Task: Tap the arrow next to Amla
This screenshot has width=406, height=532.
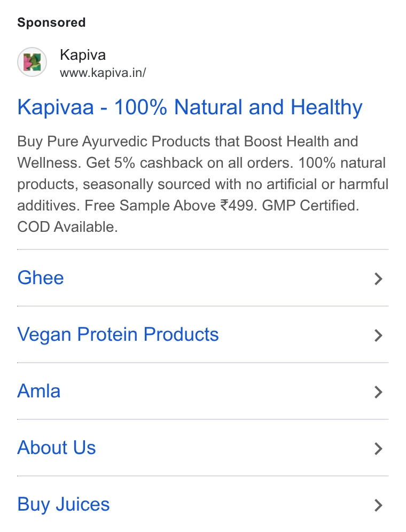Action: point(378,392)
